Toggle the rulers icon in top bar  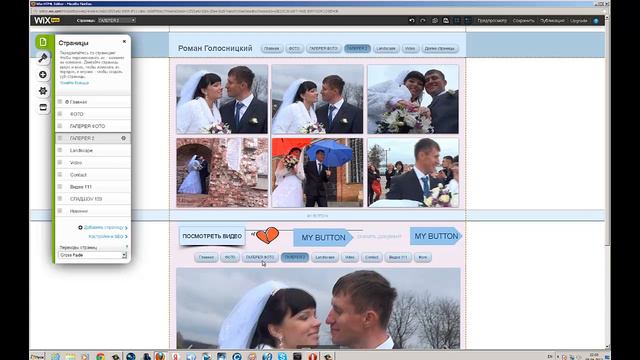pyautogui.click(x=468, y=20)
